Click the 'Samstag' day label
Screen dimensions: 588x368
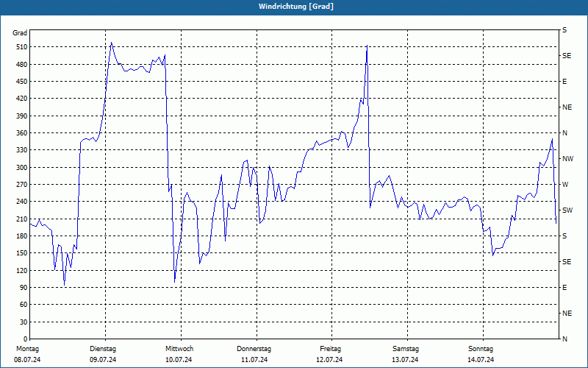click(406, 349)
